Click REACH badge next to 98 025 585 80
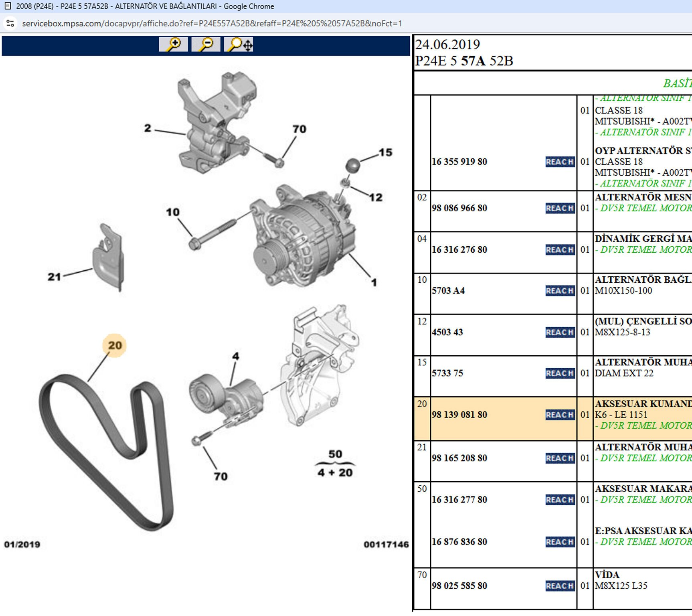The image size is (692, 616). (x=560, y=586)
